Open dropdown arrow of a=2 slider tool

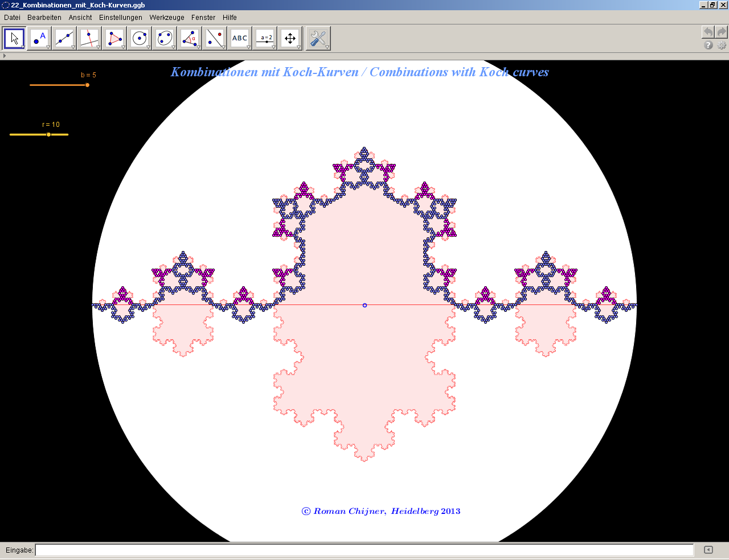273,47
